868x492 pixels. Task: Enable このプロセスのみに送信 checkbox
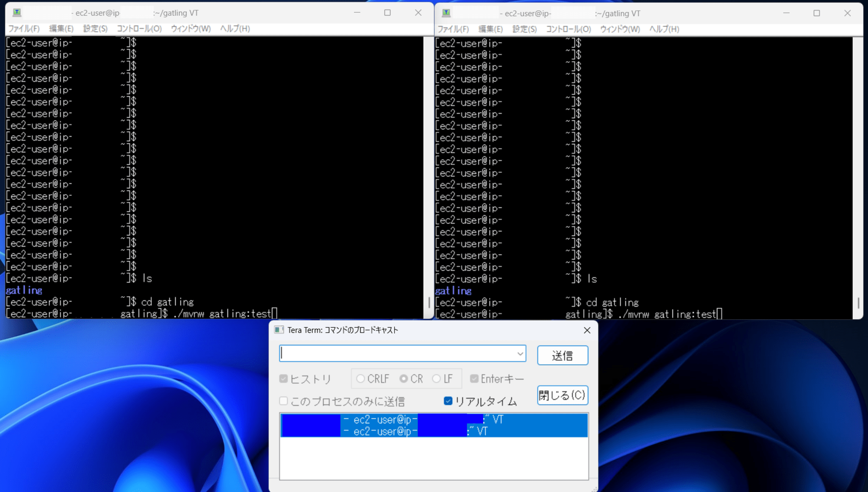pyautogui.click(x=283, y=401)
